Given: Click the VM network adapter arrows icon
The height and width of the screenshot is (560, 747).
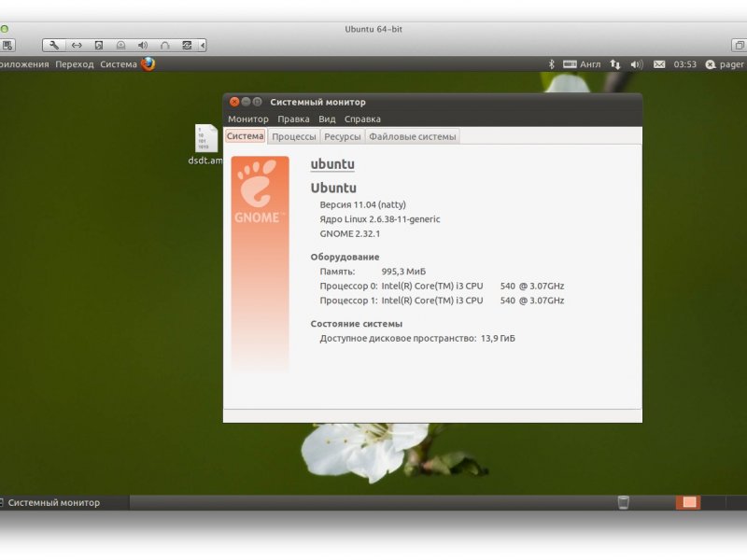Looking at the screenshot, I should [77, 45].
